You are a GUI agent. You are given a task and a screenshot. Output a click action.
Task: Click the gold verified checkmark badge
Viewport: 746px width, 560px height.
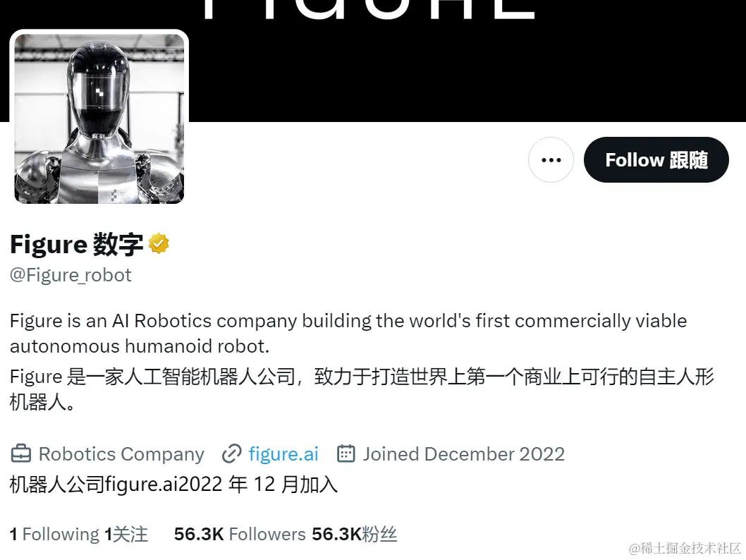coord(159,243)
